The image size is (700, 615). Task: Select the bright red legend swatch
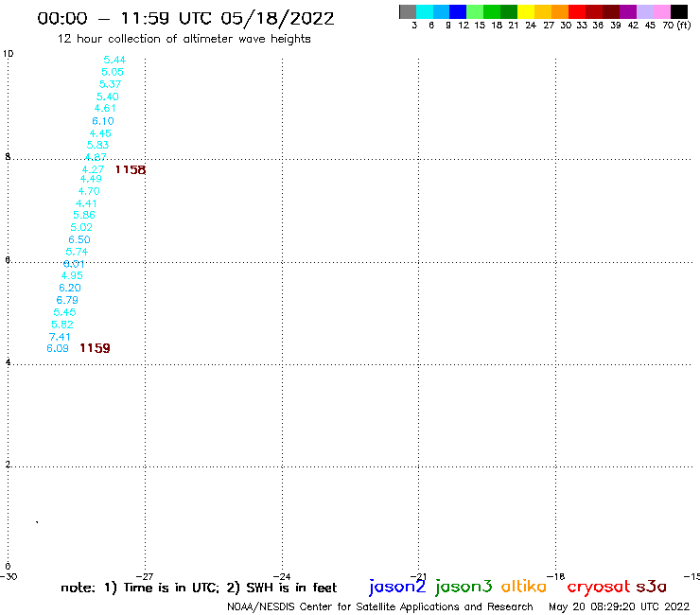(x=577, y=11)
